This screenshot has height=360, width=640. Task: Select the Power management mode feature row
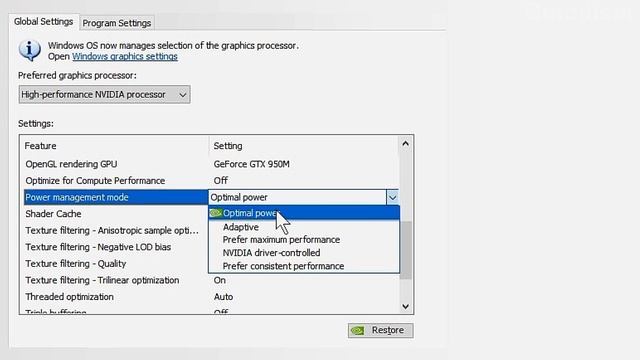click(116, 197)
